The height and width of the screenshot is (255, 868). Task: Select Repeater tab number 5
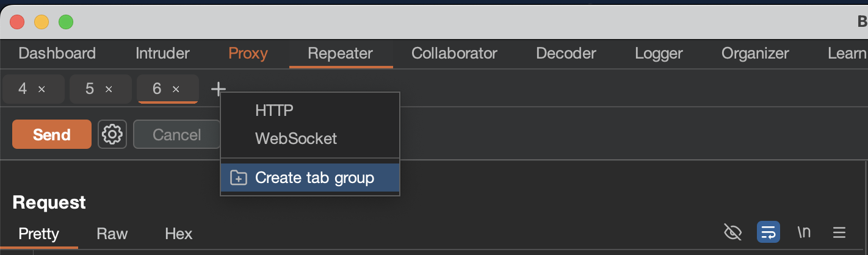[90, 89]
